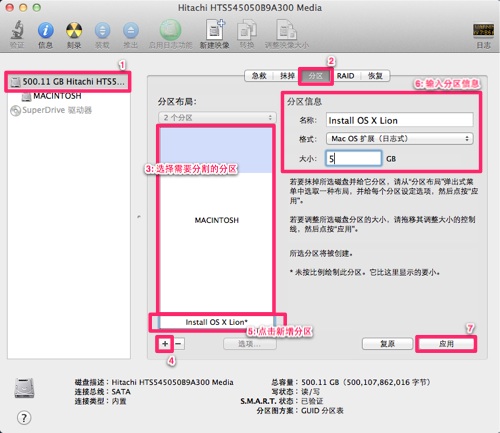
Task: Click the minus button to remove partition
Action: click(x=179, y=344)
